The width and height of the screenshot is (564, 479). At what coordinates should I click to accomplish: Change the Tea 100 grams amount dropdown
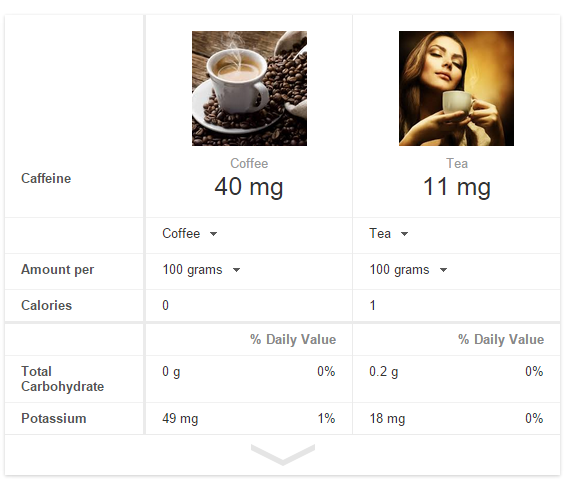(408, 270)
